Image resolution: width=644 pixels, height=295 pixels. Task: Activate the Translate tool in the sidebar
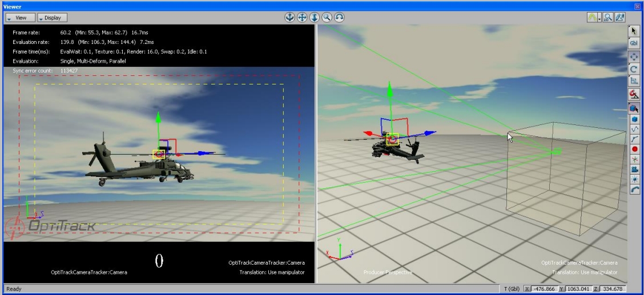634,57
